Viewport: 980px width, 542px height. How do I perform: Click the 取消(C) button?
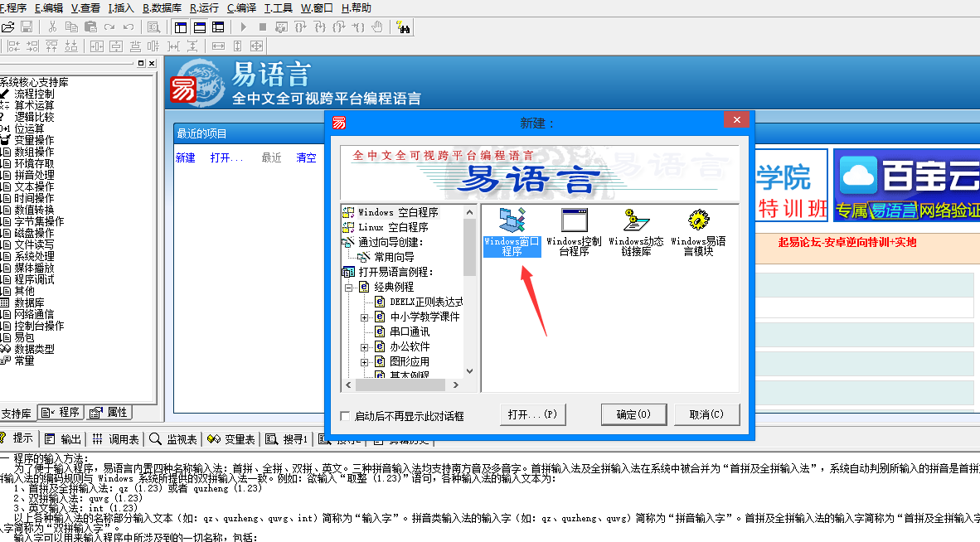coord(707,414)
